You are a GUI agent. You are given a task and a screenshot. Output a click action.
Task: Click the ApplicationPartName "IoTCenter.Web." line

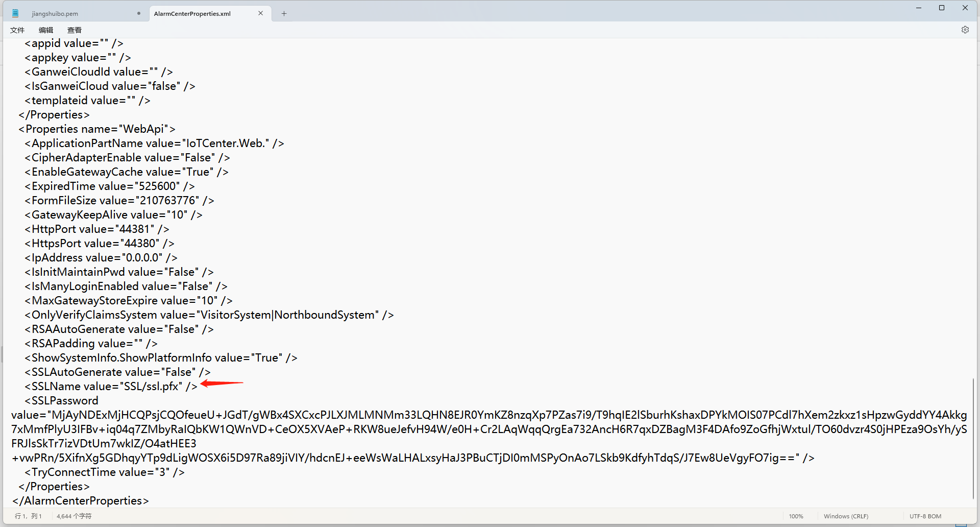(154, 143)
